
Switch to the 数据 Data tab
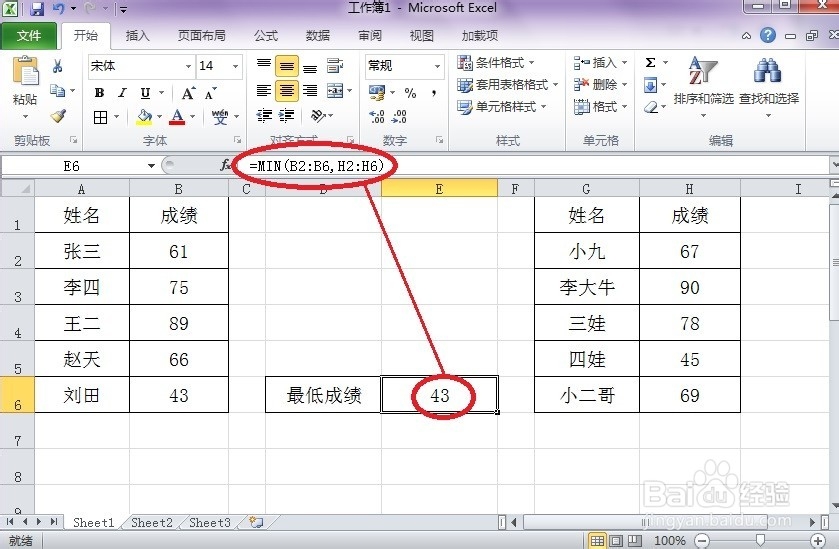[318, 35]
